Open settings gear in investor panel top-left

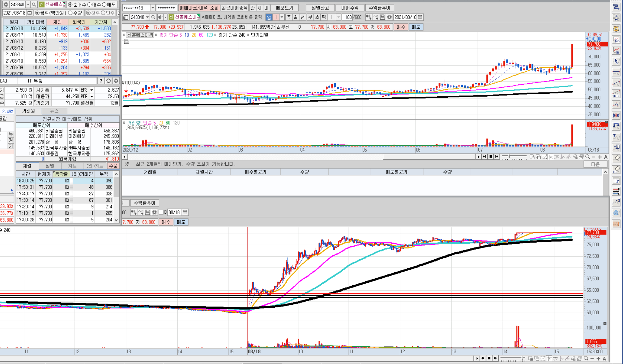coord(5,4)
